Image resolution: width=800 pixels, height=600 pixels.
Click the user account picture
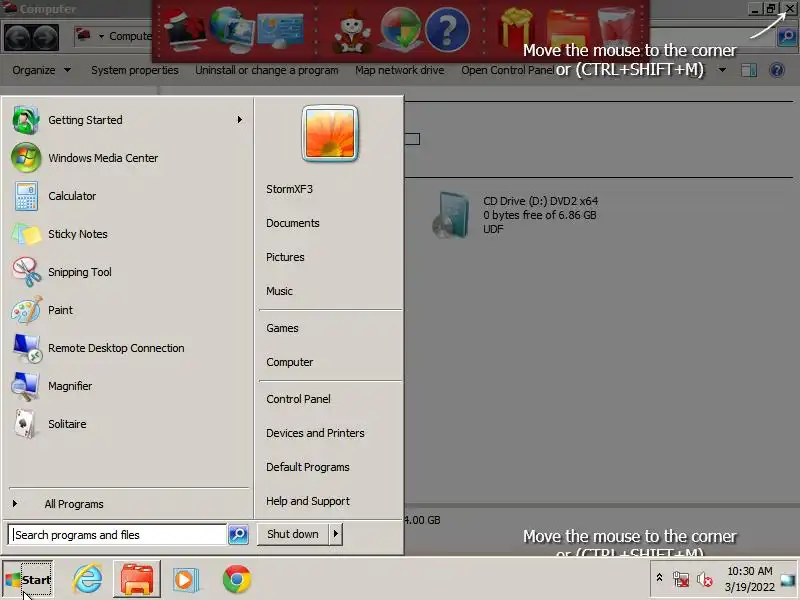pos(330,134)
